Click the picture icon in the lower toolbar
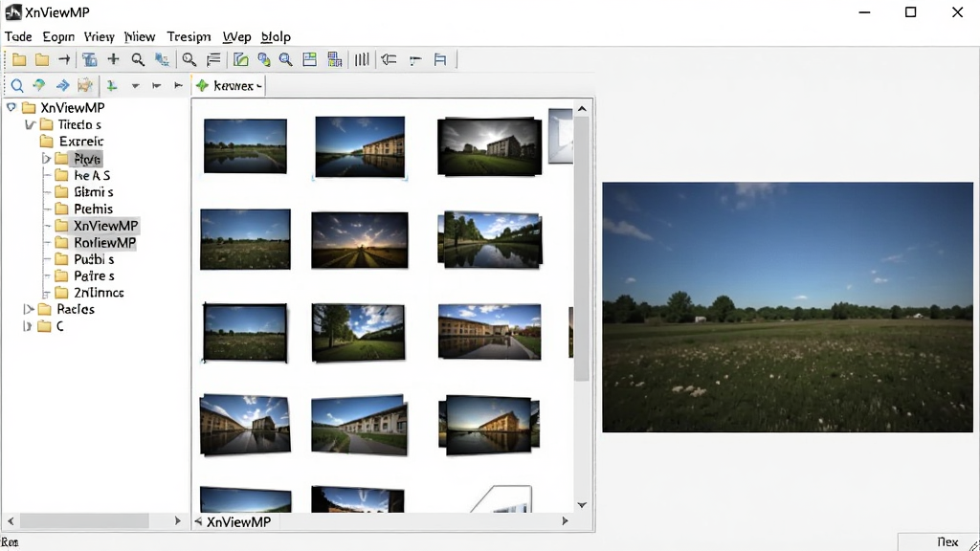The image size is (980, 551). (85, 85)
